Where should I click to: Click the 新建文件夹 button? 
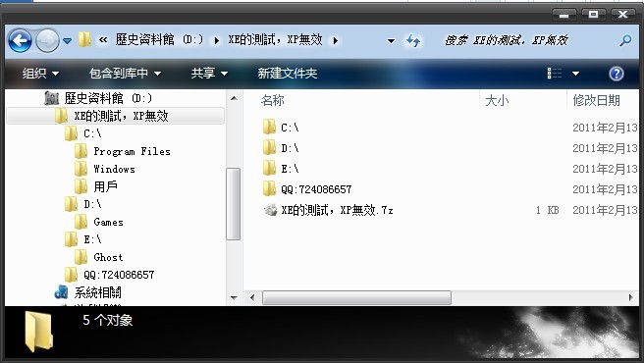(287, 74)
